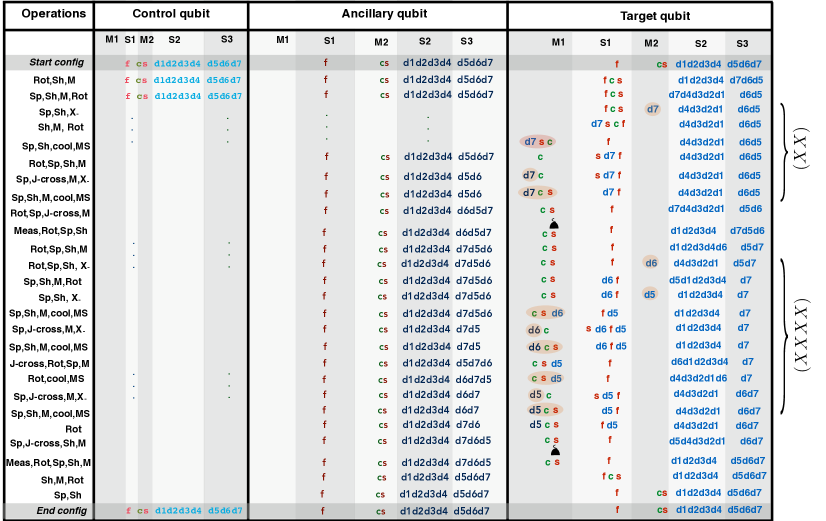
Task: Click "d4d3d2d1d6" in Target S2 column
Action: tap(698, 378)
